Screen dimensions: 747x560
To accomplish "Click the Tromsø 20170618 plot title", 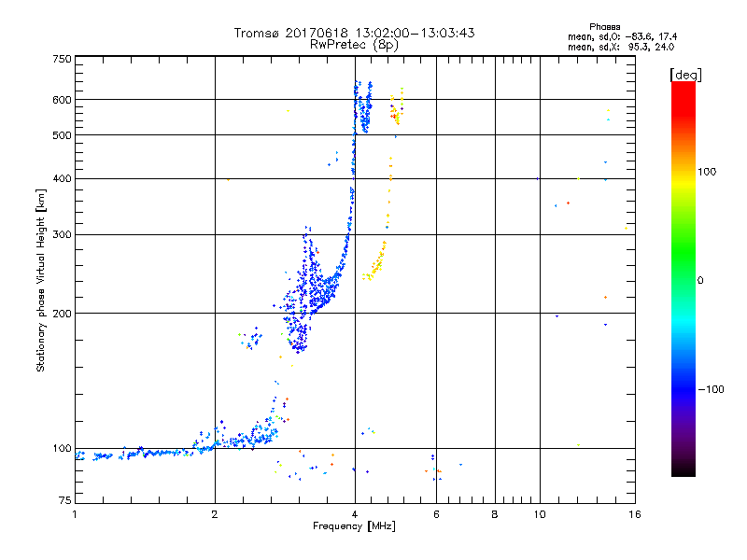I will pos(354,33).
